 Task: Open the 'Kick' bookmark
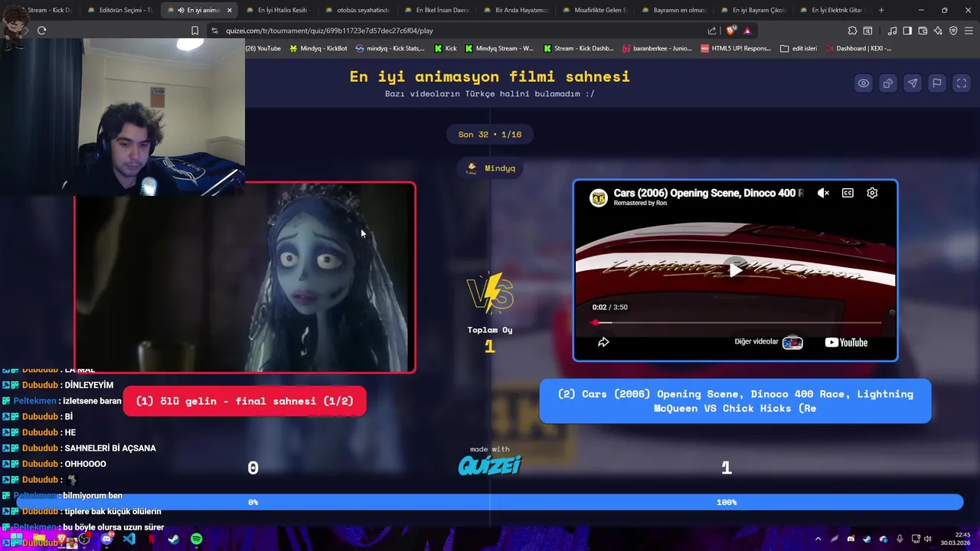[x=446, y=48]
